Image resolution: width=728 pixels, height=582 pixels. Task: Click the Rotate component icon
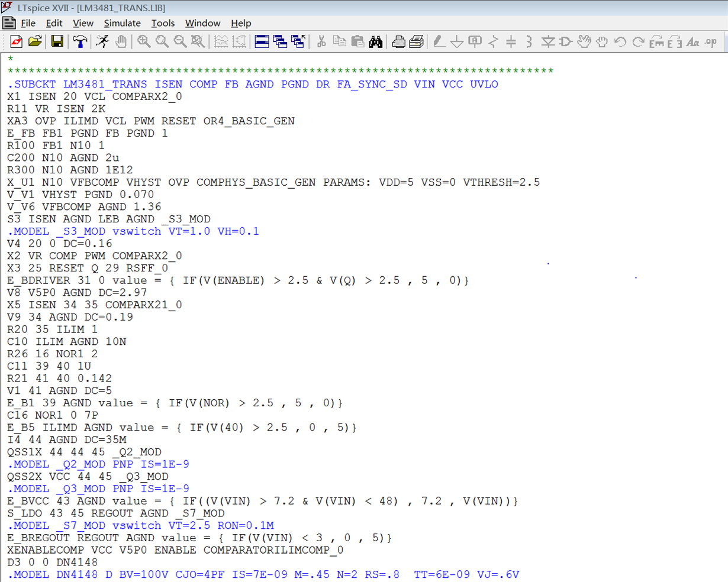click(x=656, y=41)
